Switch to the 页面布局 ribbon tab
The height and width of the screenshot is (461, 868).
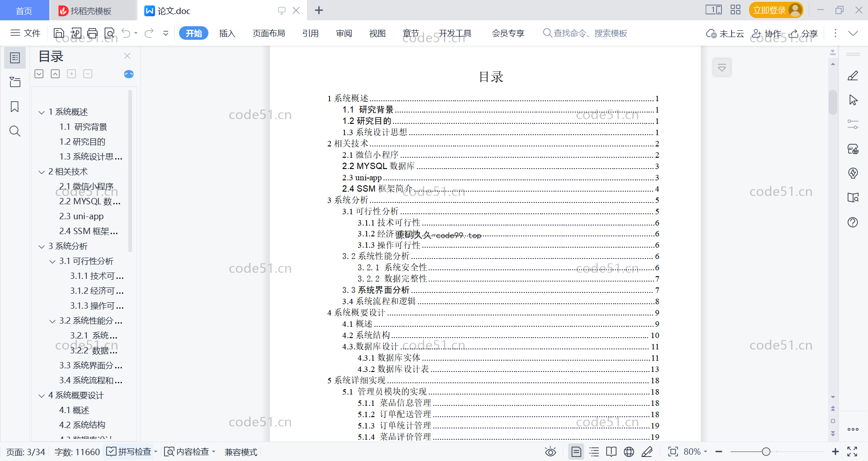(269, 33)
